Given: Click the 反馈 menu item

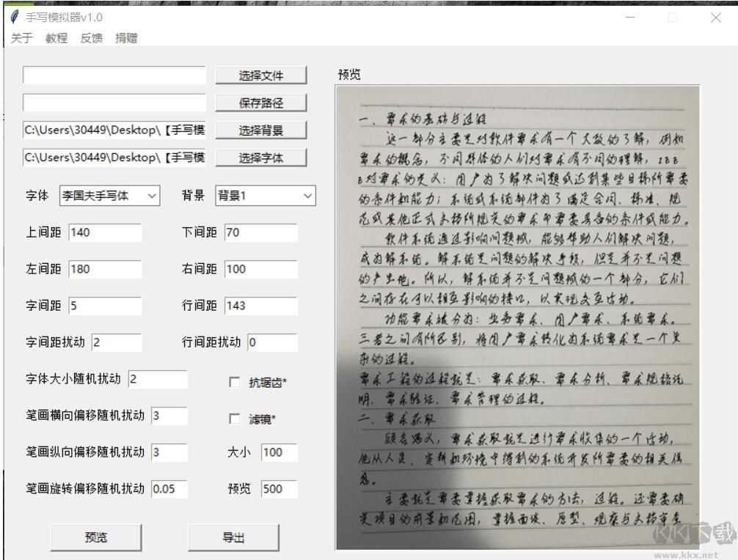Looking at the screenshot, I should (91, 37).
